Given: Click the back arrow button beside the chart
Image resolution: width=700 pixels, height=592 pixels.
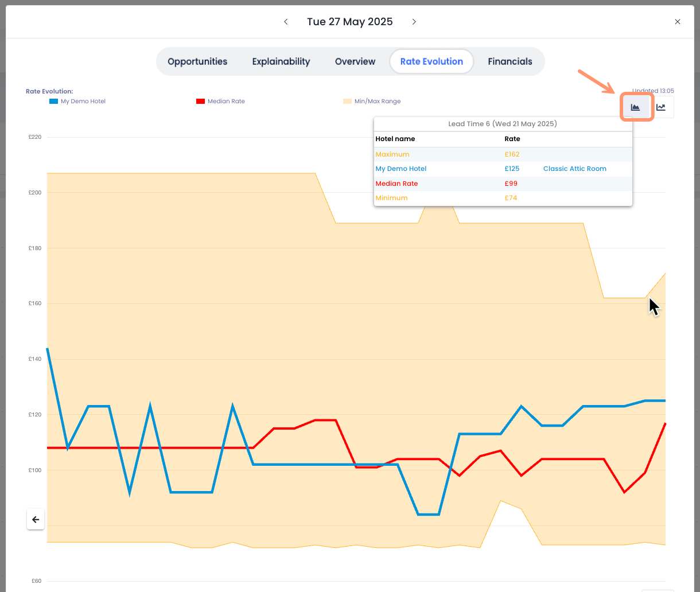Looking at the screenshot, I should (x=36, y=520).
